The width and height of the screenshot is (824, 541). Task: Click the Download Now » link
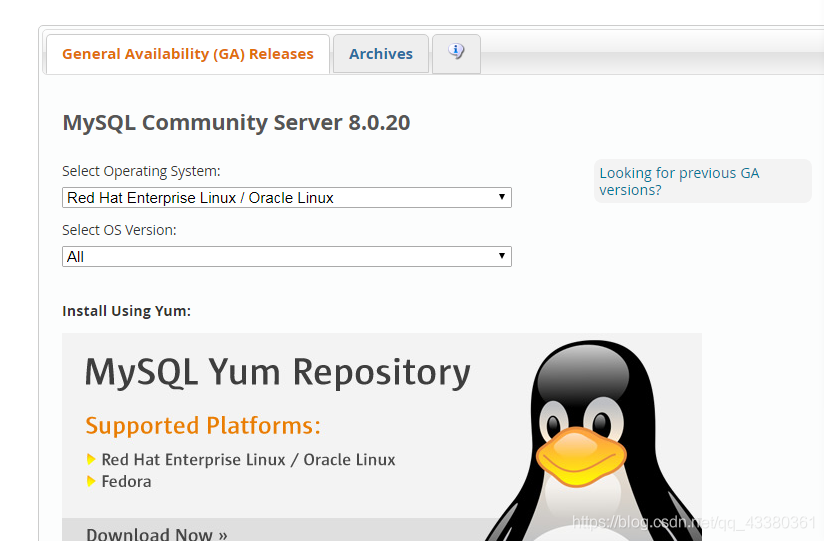pyautogui.click(x=157, y=533)
